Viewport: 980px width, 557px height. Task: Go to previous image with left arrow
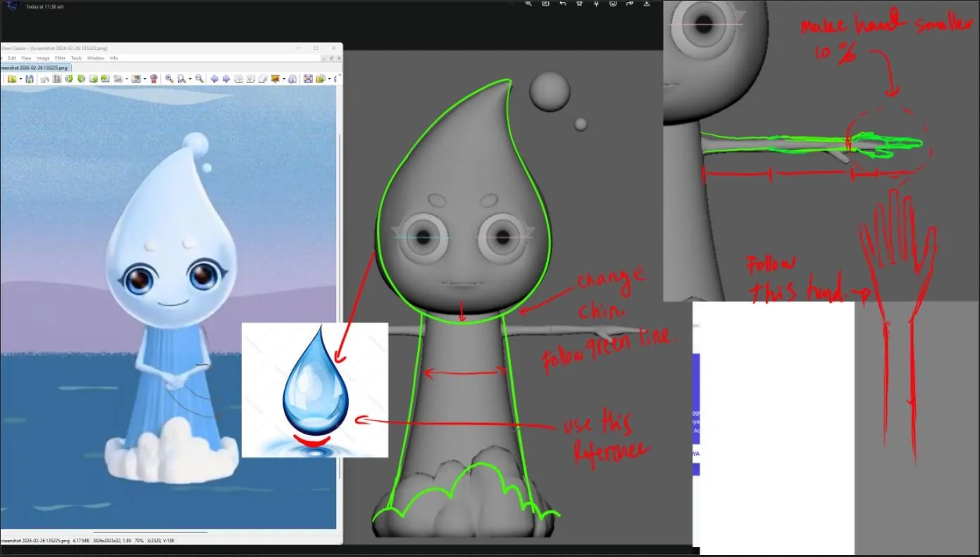tap(214, 79)
